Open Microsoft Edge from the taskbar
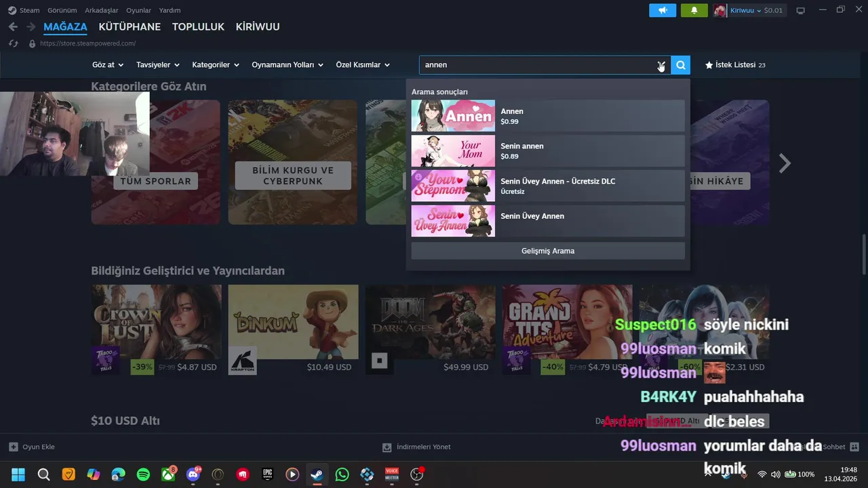 pos(118,474)
